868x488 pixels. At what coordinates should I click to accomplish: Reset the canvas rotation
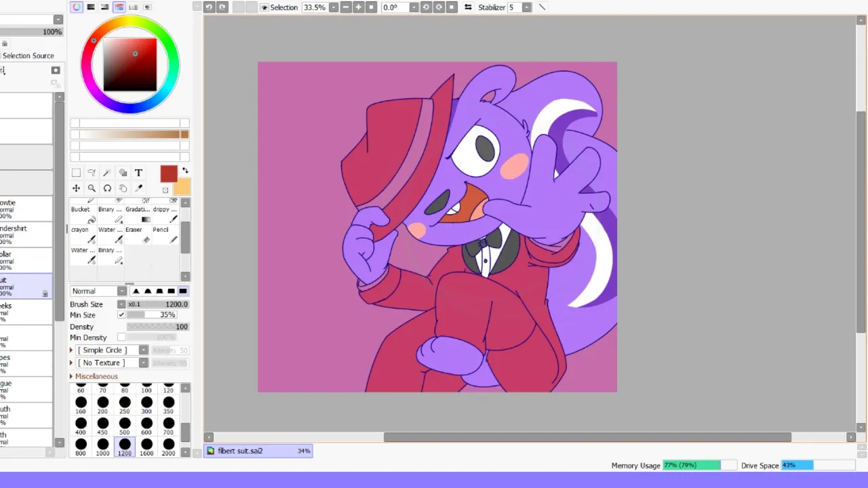click(x=452, y=7)
